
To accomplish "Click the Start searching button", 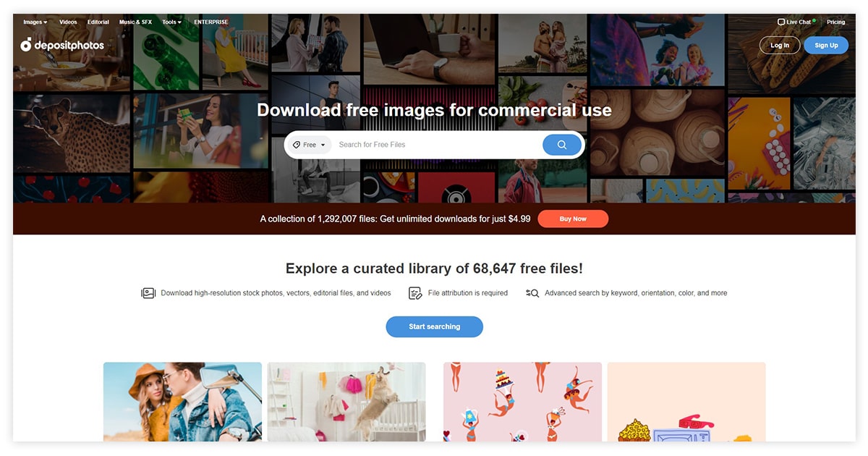I will pyautogui.click(x=434, y=326).
